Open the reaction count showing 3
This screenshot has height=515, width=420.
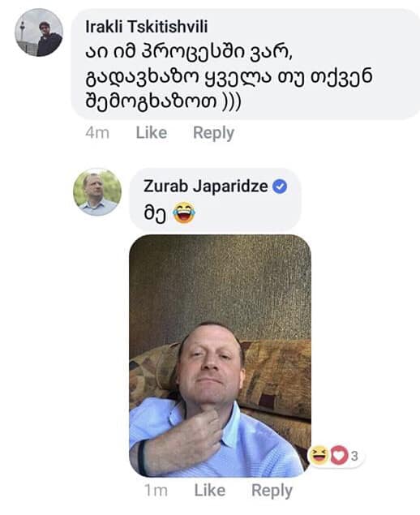(x=354, y=456)
